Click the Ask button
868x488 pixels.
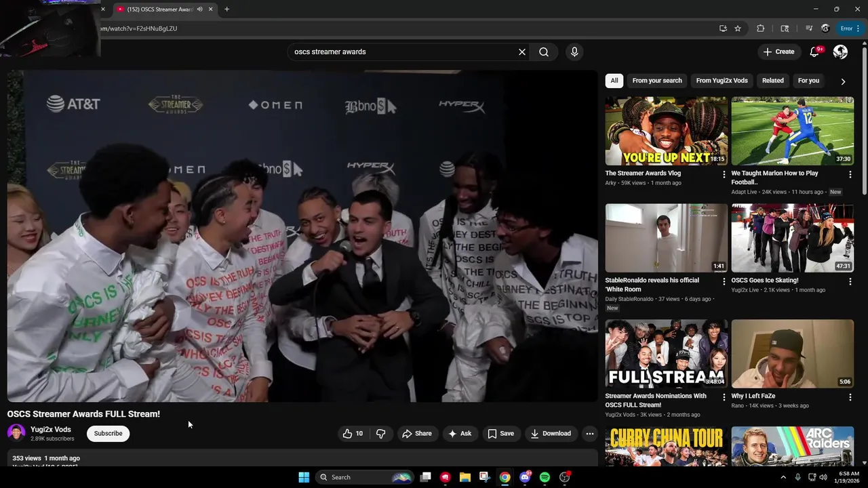[x=460, y=434]
